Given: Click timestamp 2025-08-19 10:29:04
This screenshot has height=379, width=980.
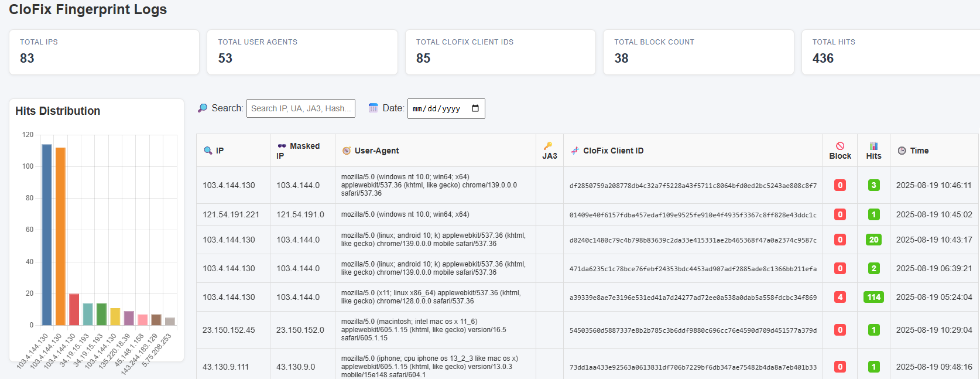Looking at the screenshot, I should click(x=934, y=330).
